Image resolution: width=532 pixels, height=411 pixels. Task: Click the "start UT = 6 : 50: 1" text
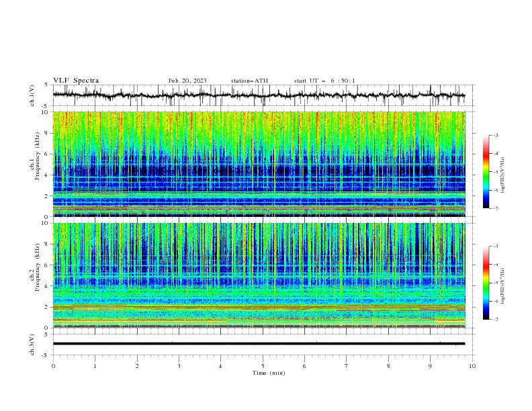pos(324,81)
